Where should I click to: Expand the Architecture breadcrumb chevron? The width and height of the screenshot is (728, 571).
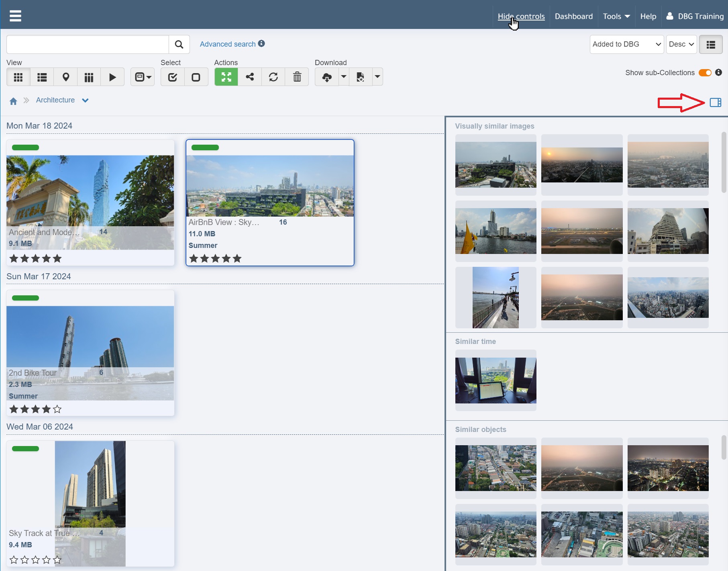coord(85,100)
